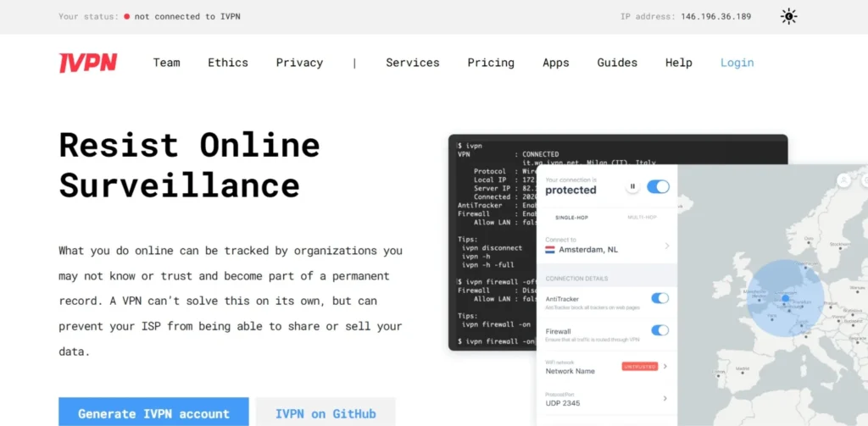This screenshot has width=868, height=426.
Task: Toggle the AntiTracker switch
Action: click(659, 298)
